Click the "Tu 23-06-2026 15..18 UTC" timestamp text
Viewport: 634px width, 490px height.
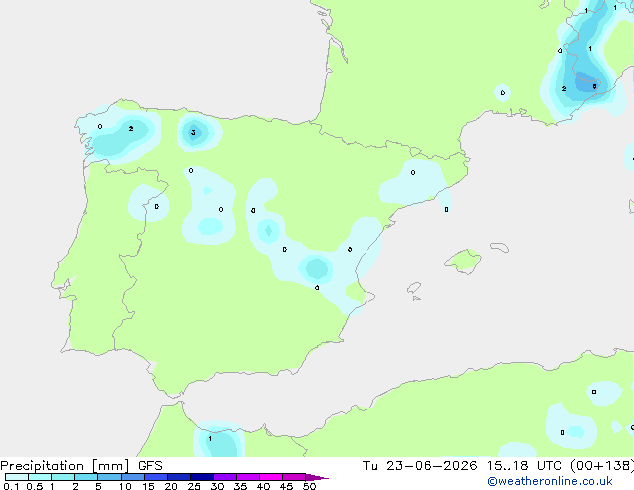[x=462, y=466]
